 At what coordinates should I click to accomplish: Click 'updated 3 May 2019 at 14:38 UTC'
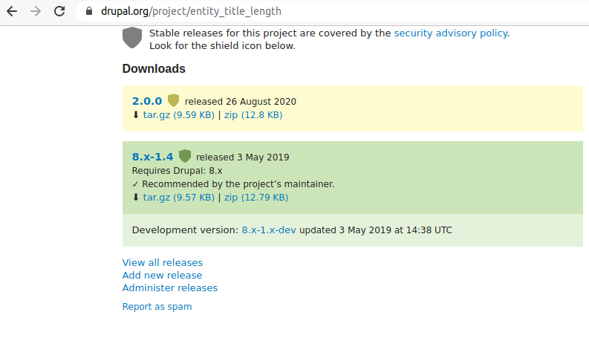pos(376,230)
